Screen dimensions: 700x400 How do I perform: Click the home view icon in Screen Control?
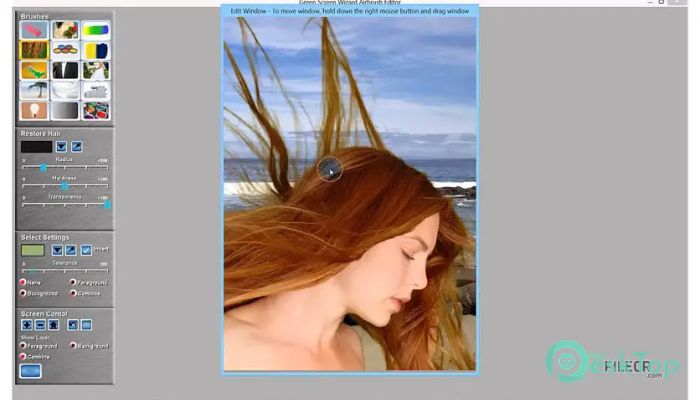54,325
